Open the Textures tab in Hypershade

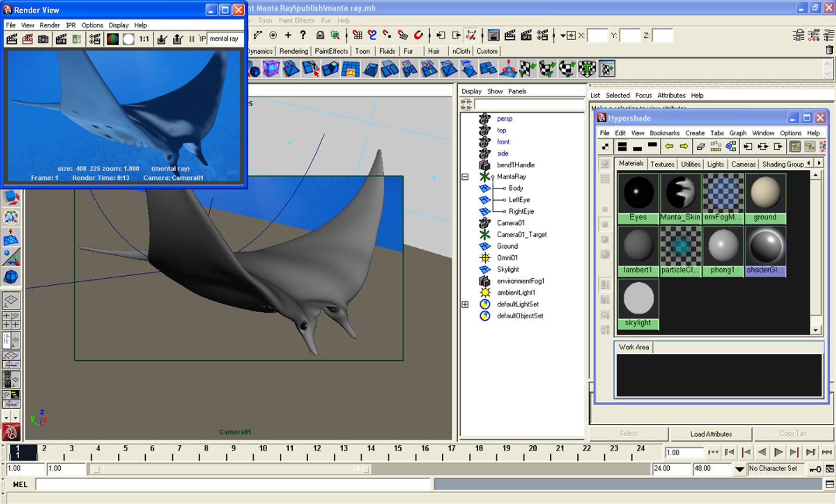pos(662,164)
